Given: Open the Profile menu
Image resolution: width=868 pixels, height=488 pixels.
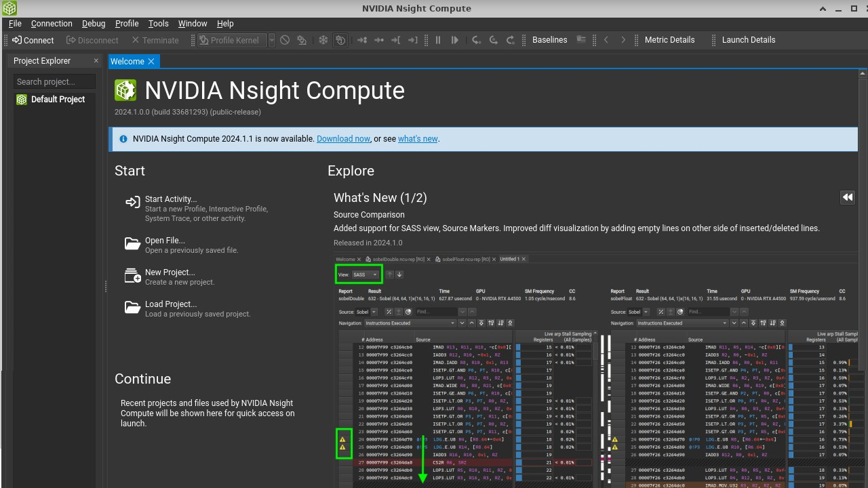Looking at the screenshot, I should coord(127,23).
